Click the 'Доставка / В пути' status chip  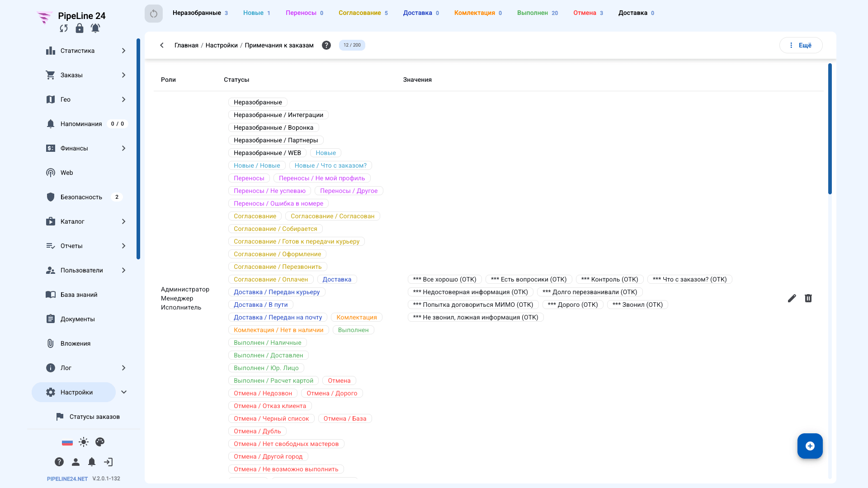pos(261,305)
